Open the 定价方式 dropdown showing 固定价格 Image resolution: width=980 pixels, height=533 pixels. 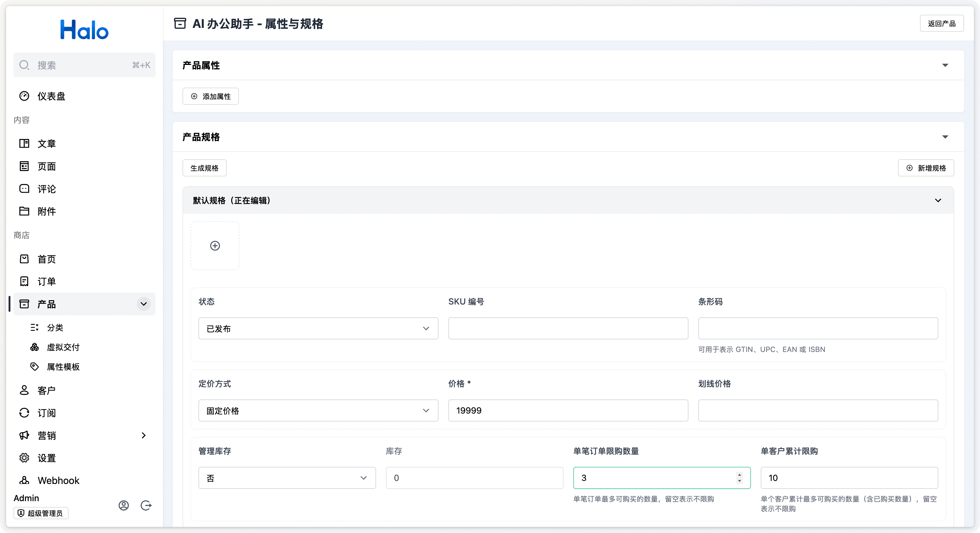pyautogui.click(x=318, y=410)
